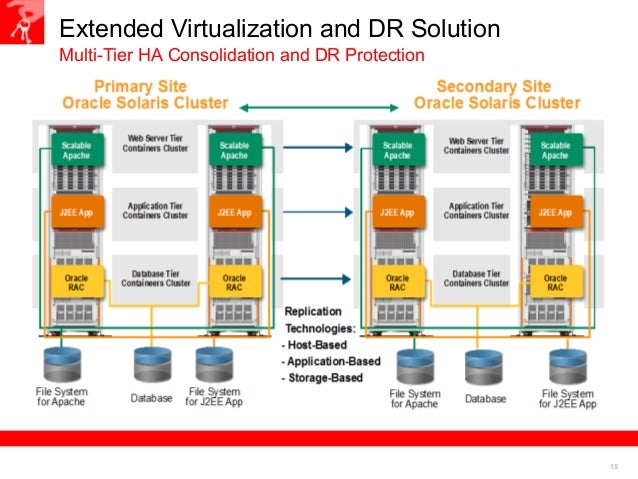
Task: Click the 'Secondary Site Oracle Solaris Cluster' heading
Action: [497, 94]
